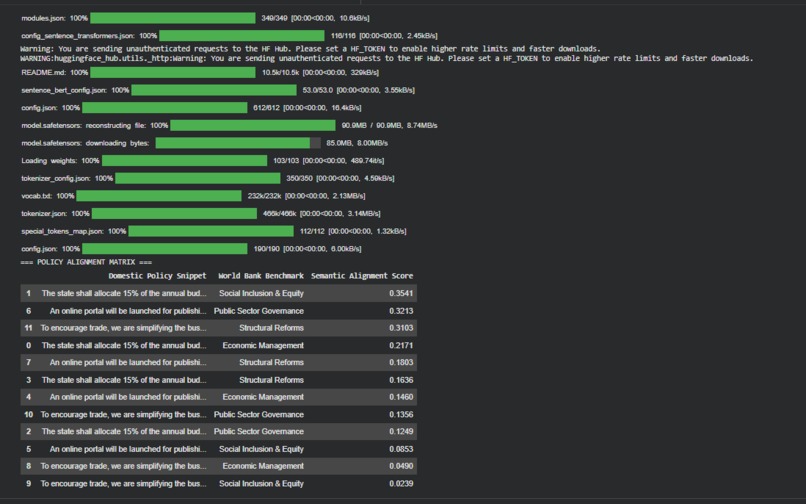The image size is (806, 504).
Task: Click the score cell '0.0239'
Action: 401,483
